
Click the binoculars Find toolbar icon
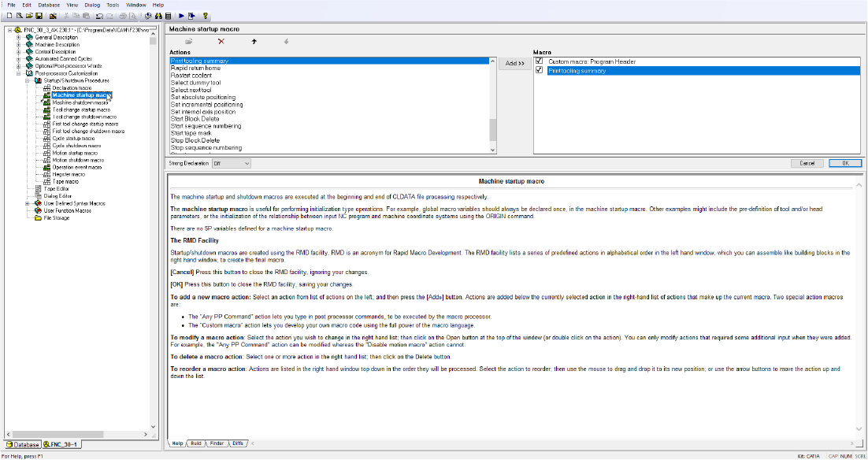coord(158,16)
